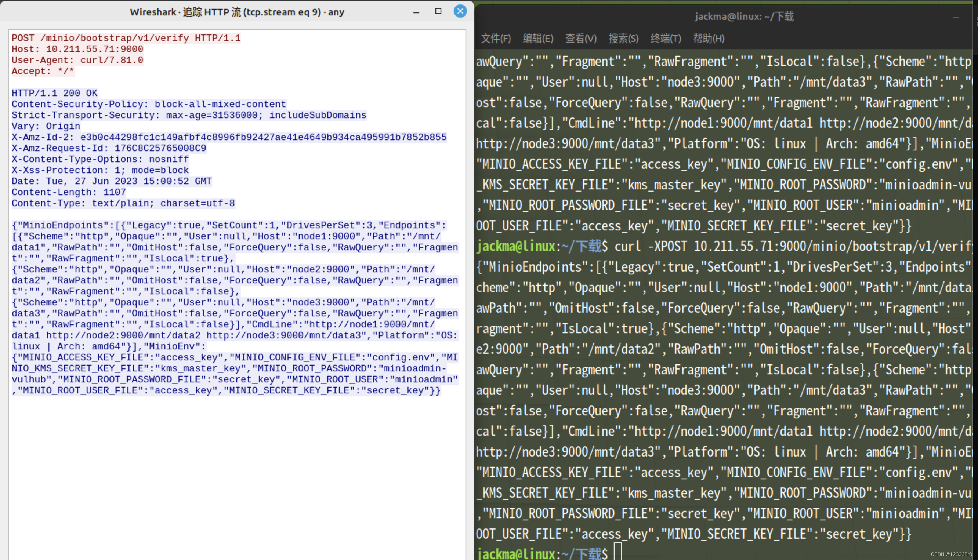The width and height of the screenshot is (978, 560).
Task: Click the User-Agent: curl/7.81.0 header
Action: point(77,60)
